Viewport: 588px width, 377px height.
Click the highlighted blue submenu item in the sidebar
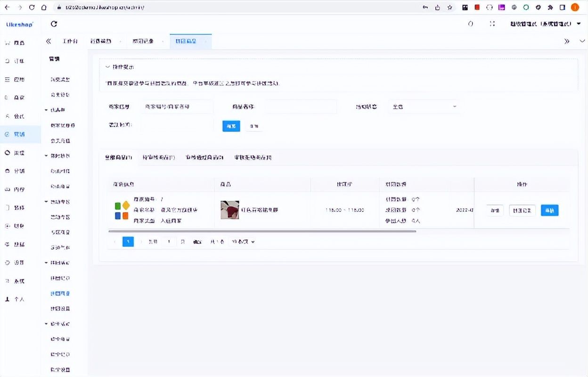coord(60,293)
